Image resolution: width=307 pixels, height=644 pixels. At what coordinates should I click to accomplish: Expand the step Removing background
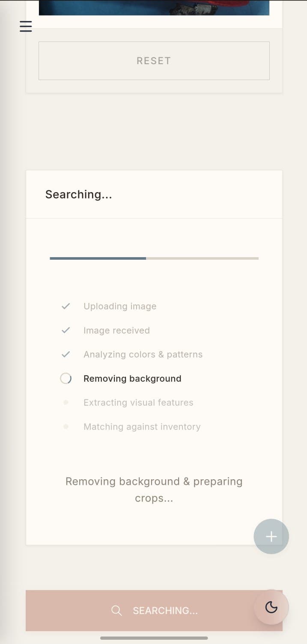pyautogui.click(x=132, y=378)
